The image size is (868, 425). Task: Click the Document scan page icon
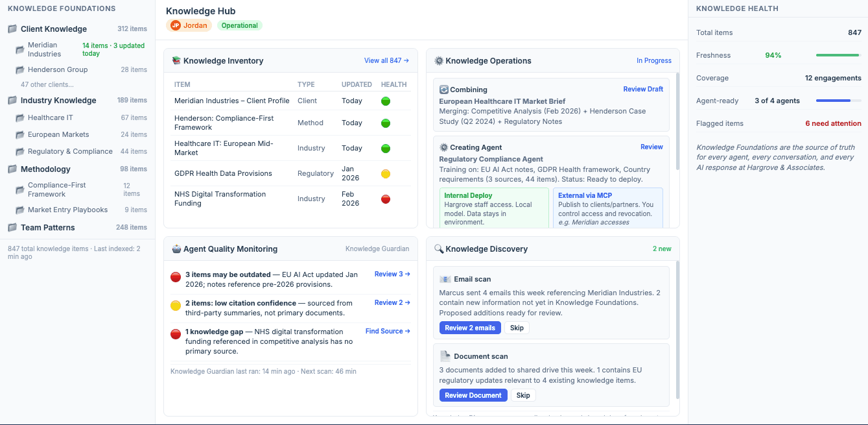445,356
